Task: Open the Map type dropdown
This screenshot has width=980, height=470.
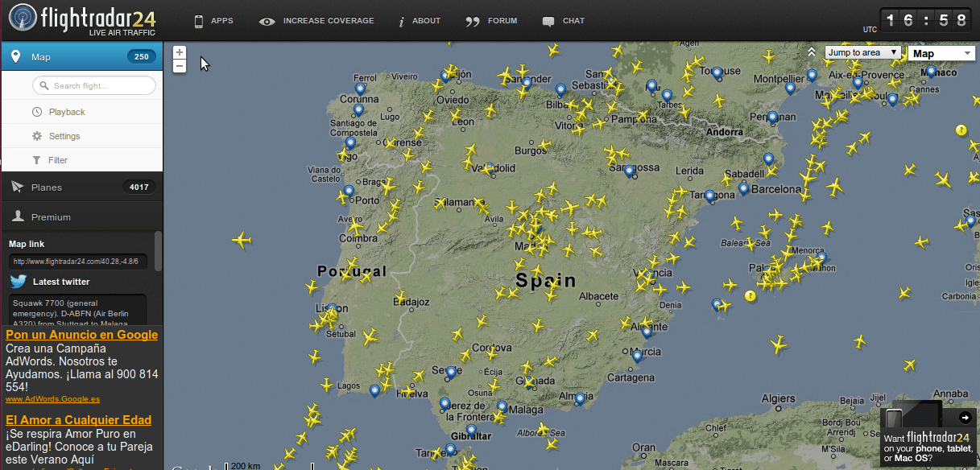Action: (941, 54)
